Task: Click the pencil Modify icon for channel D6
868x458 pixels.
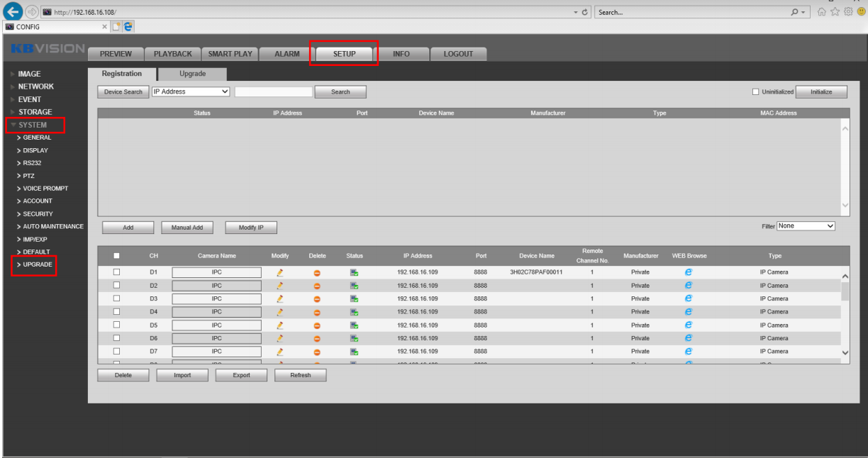Action: (x=279, y=338)
